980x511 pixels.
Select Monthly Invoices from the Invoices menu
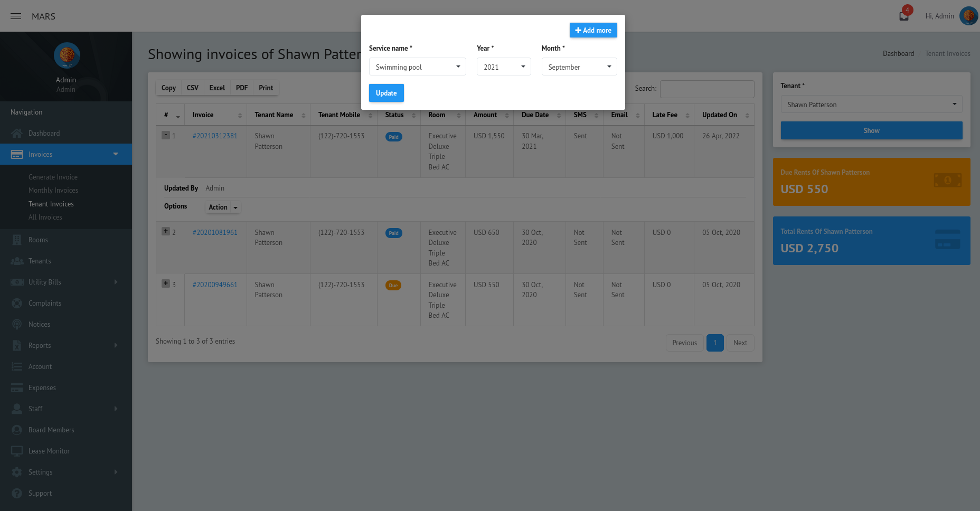click(x=53, y=190)
